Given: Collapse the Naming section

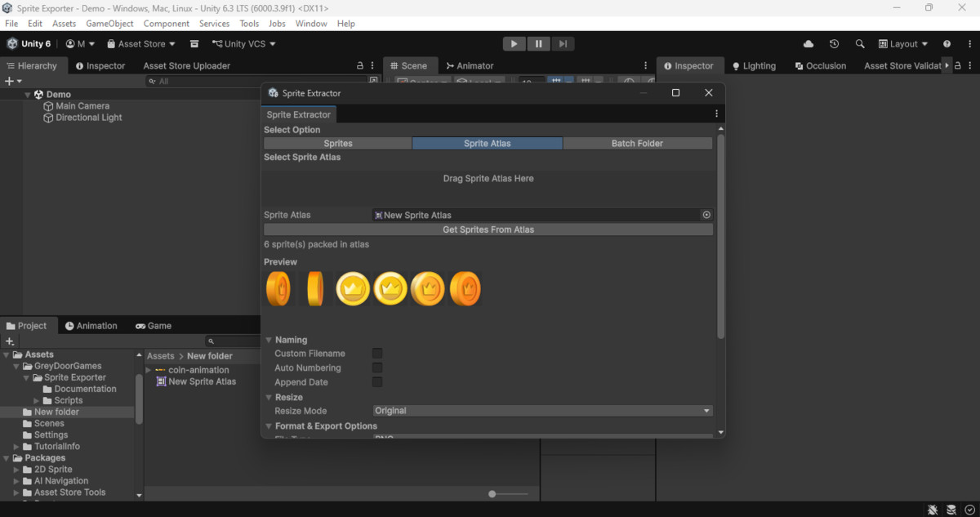Looking at the screenshot, I should point(269,340).
